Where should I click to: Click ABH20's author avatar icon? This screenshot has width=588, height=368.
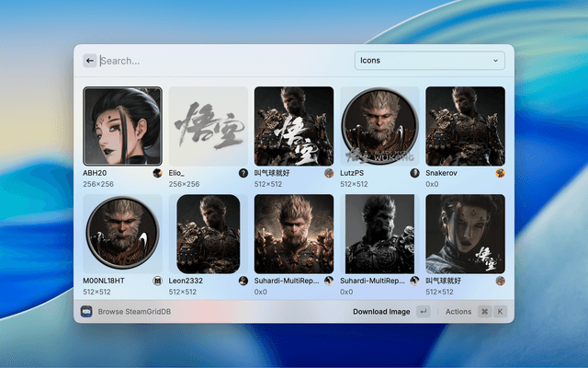pyautogui.click(x=158, y=173)
